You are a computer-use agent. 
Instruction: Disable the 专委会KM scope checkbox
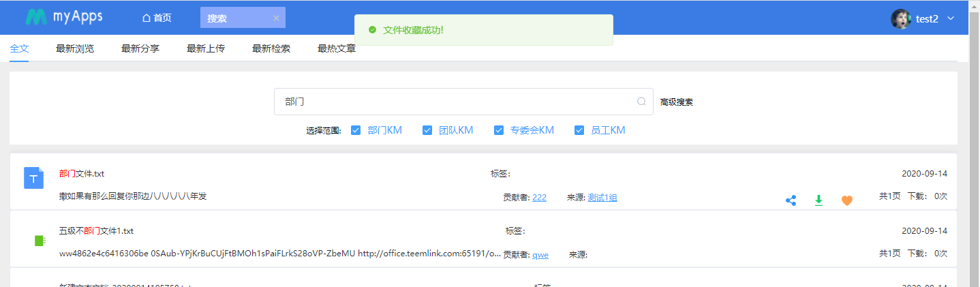point(499,130)
